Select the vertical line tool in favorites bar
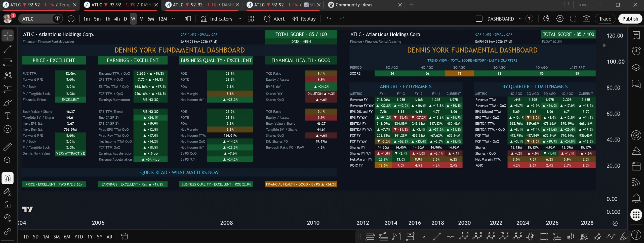This screenshot has height=243, width=644. (424, 236)
